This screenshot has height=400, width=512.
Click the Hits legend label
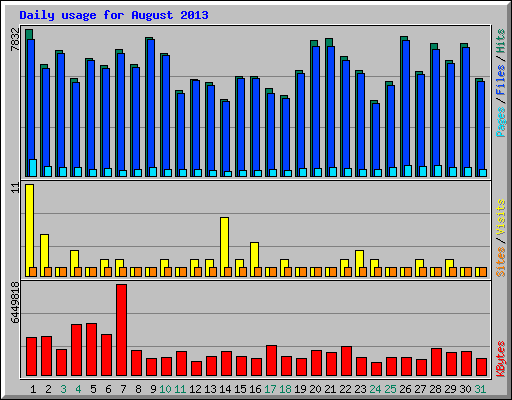point(501,41)
